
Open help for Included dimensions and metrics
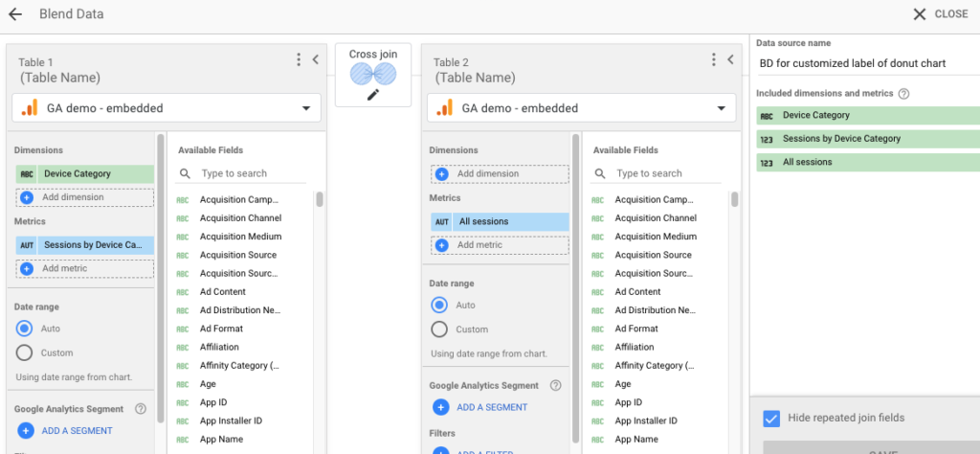903,94
